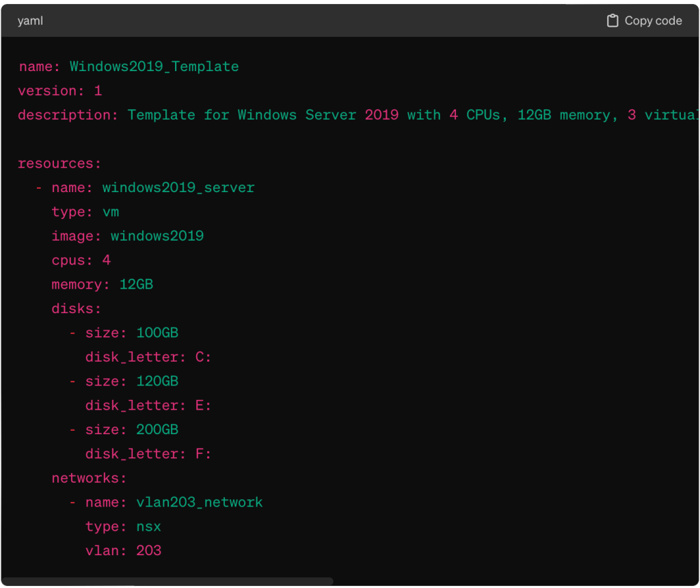Click the nsx network type value
Screen dimensions: 700x588
tap(148, 526)
